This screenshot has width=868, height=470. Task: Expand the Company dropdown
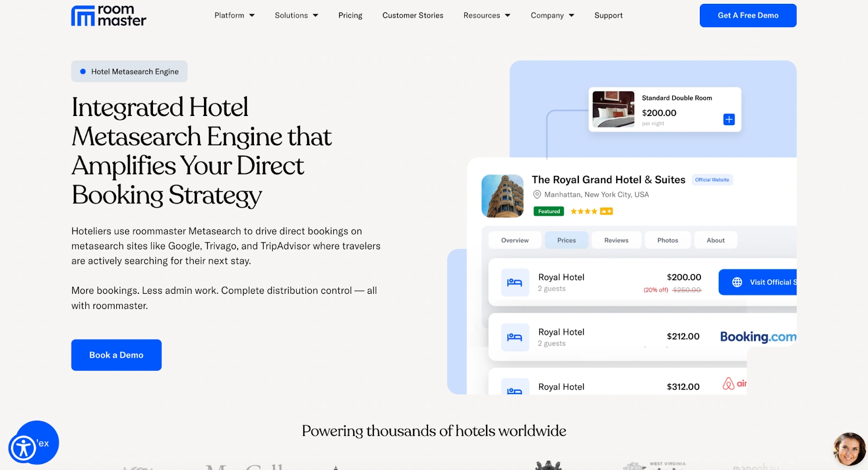(x=552, y=15)
